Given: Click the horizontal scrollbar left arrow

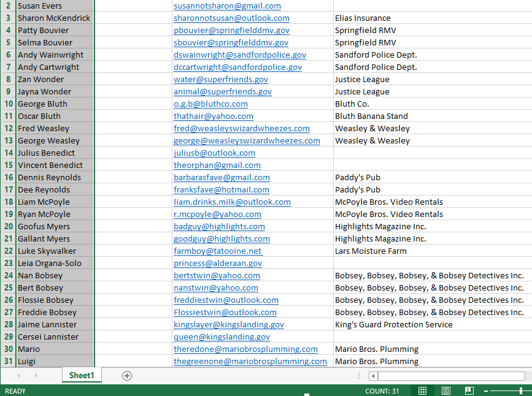Looking at the screenshot, I should tap(373, 376).
